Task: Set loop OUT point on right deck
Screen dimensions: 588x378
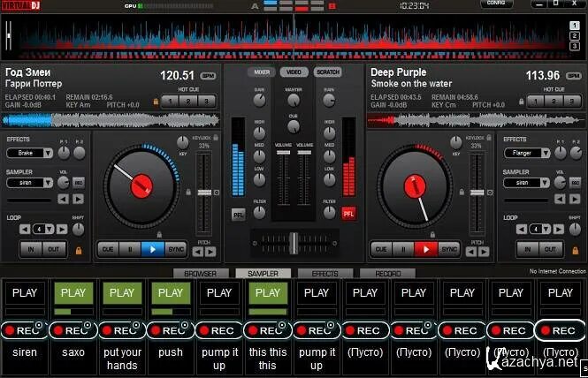Action: click(x=551, y=250)
